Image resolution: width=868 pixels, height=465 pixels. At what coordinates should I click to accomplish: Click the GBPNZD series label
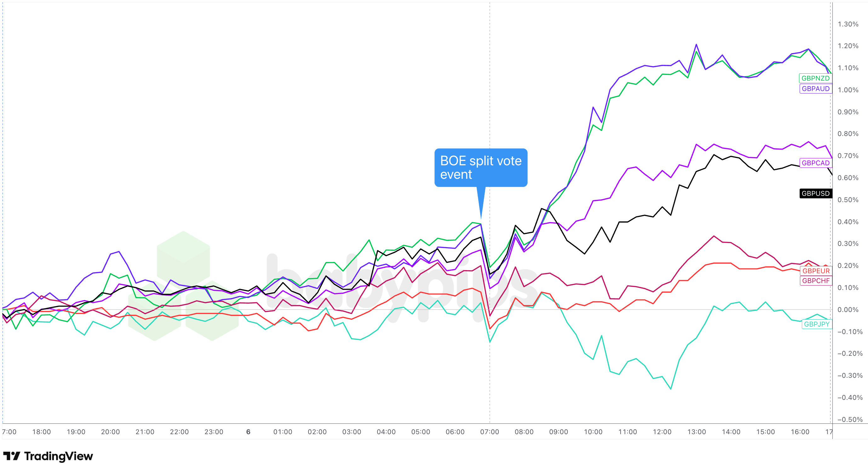coord(815,78)
